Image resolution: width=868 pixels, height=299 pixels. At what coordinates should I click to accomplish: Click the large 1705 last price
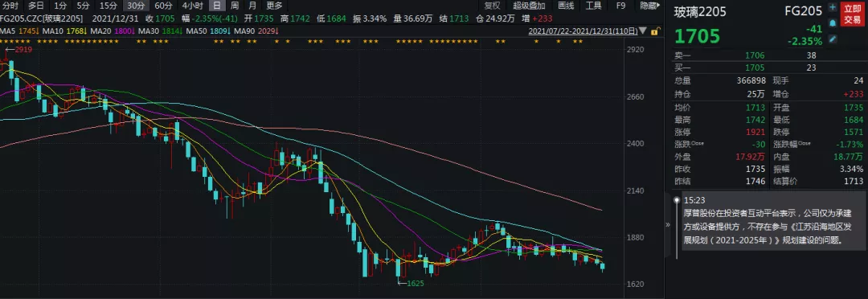[x=697, y=36]
